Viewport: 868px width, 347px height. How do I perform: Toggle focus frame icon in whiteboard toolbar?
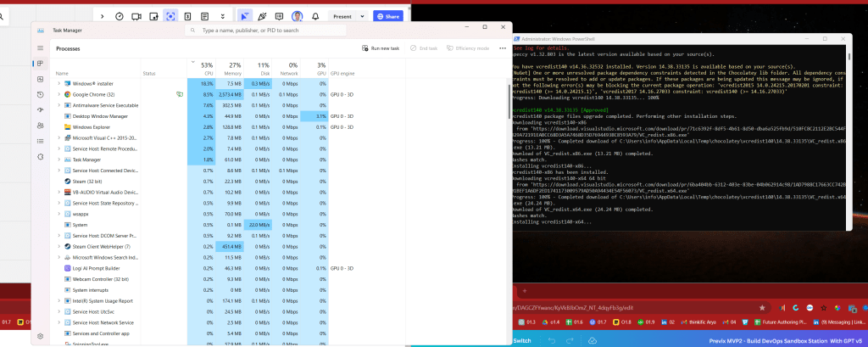[170, 17]
